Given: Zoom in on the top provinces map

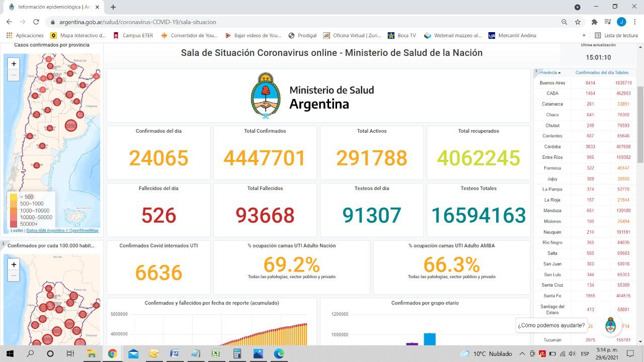Looking at the screenshot, I should (14, 64).
